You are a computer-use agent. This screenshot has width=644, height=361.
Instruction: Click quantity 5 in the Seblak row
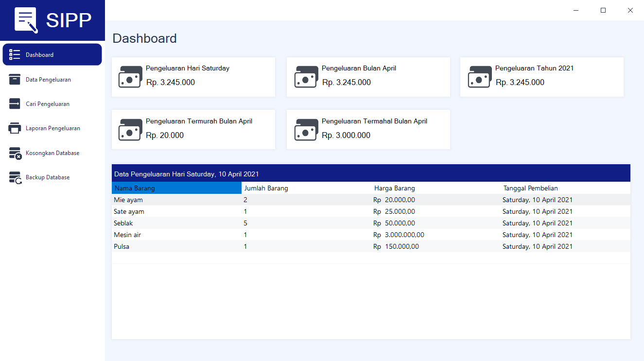click(245, 223)
